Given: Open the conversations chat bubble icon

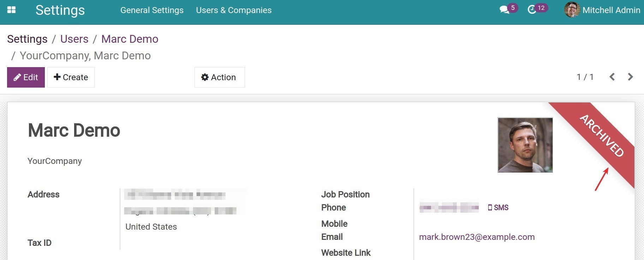Looking at the screenshot, I should (x=505, y=10).
